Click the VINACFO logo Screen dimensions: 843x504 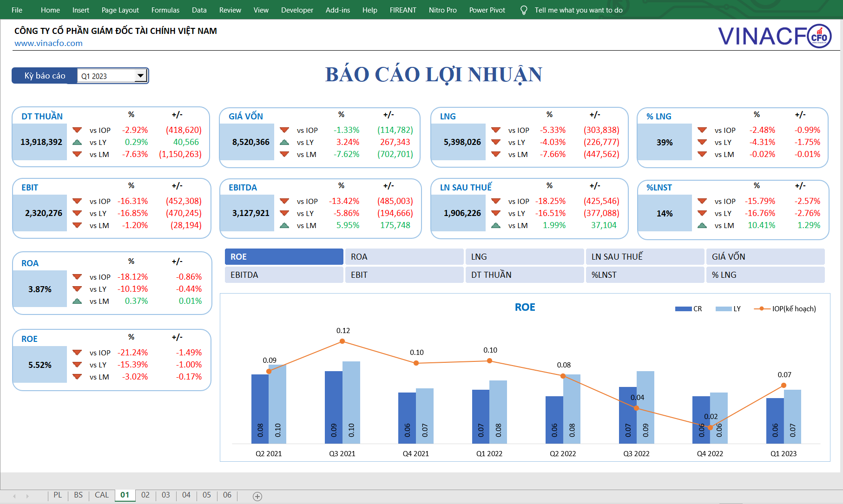pyautogui.click(x=775, y=36)
